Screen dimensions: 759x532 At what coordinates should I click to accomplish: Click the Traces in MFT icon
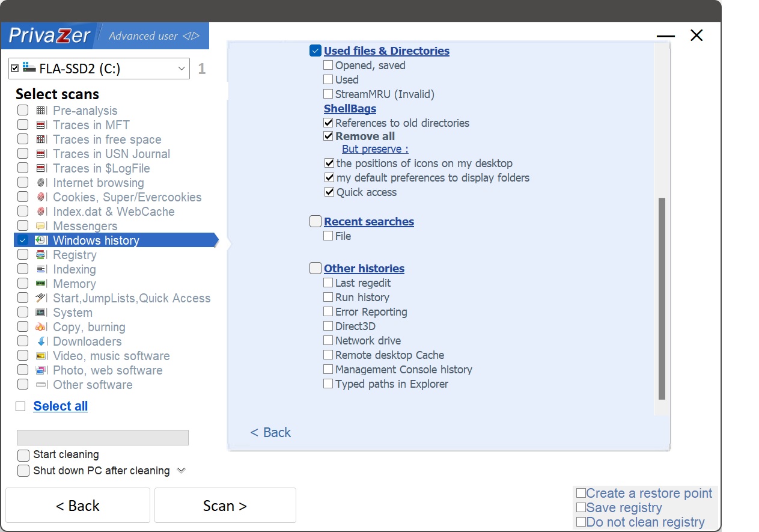[41, 125]
